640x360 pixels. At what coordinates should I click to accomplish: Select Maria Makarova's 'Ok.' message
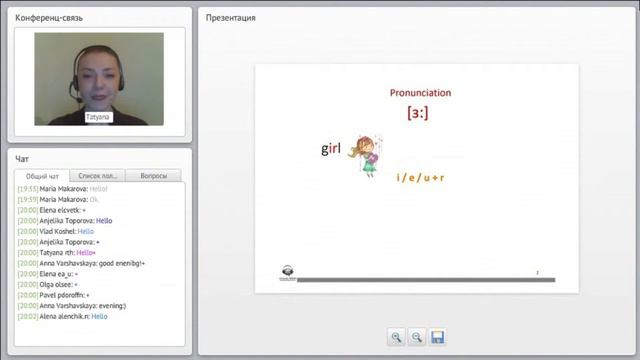tap(58, 200)
